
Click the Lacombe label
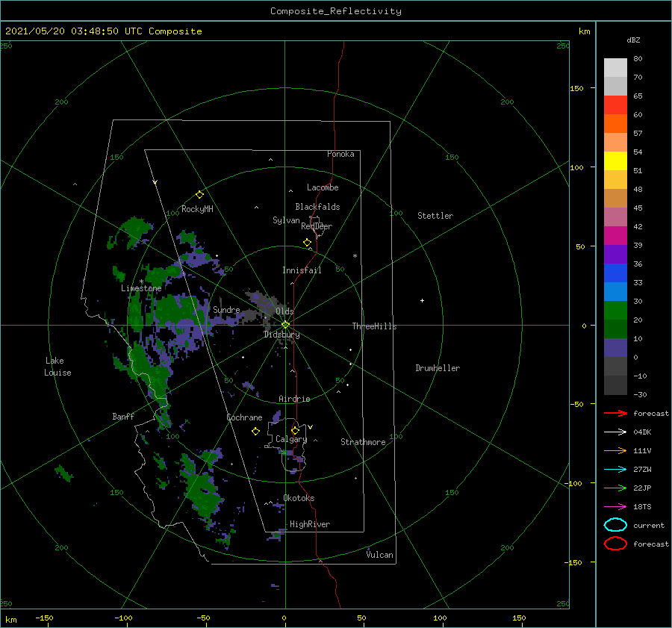click(x=323, y=187)
